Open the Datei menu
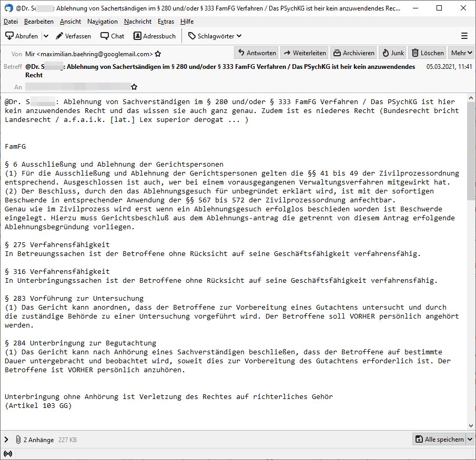Viewport: 476px width, 460px height. click(11, 22)
